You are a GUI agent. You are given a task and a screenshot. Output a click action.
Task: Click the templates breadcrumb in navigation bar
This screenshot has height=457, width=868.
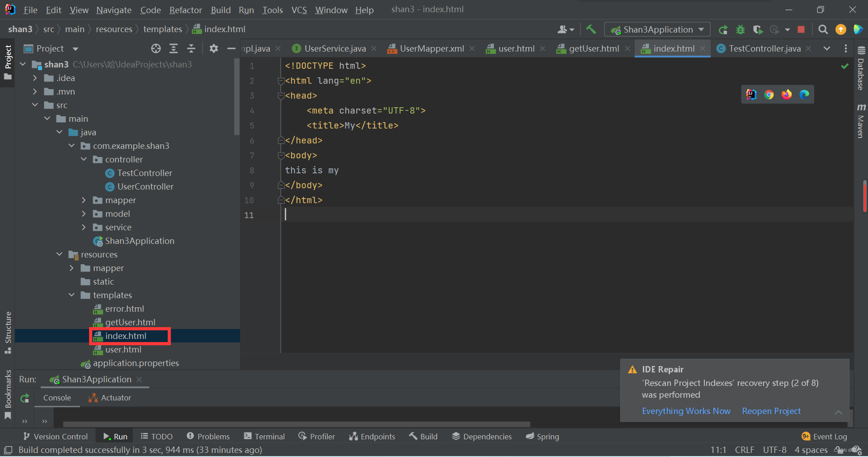[163, 29]
